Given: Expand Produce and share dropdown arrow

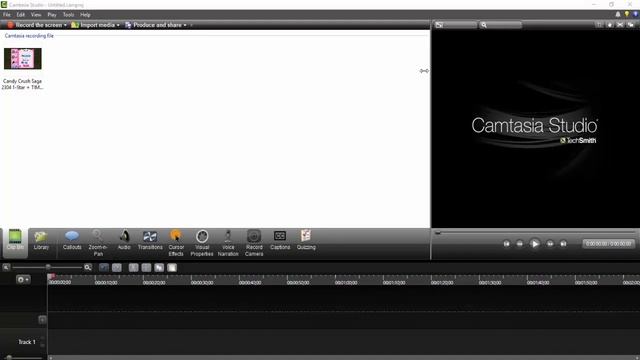Looking at the screenshot, I should coord(185,25).
